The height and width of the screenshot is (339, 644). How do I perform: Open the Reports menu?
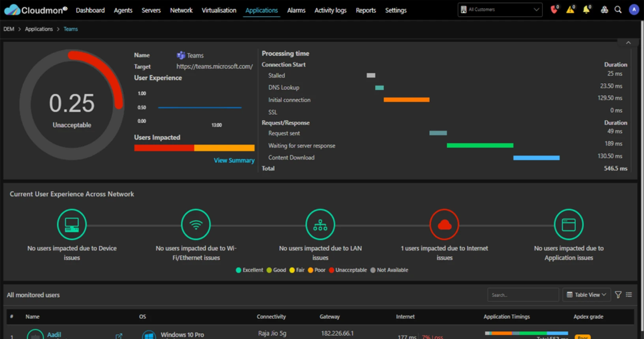tap(366, 10)
